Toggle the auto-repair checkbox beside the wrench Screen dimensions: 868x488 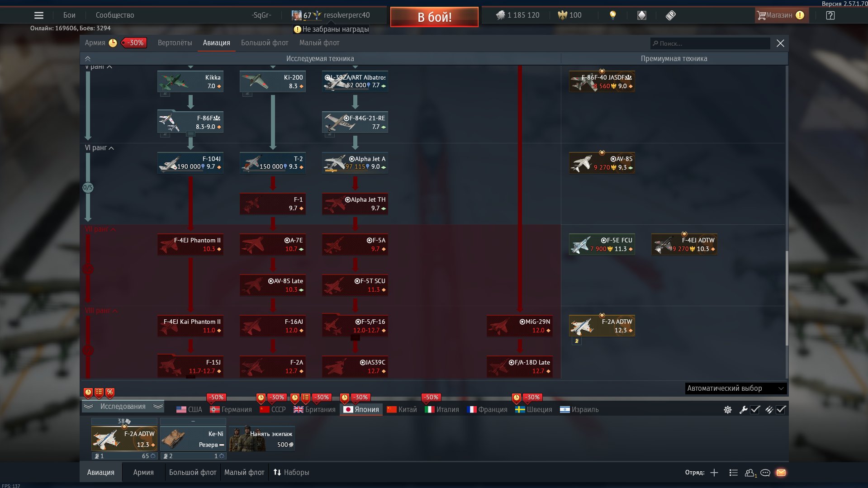point(755,410)
